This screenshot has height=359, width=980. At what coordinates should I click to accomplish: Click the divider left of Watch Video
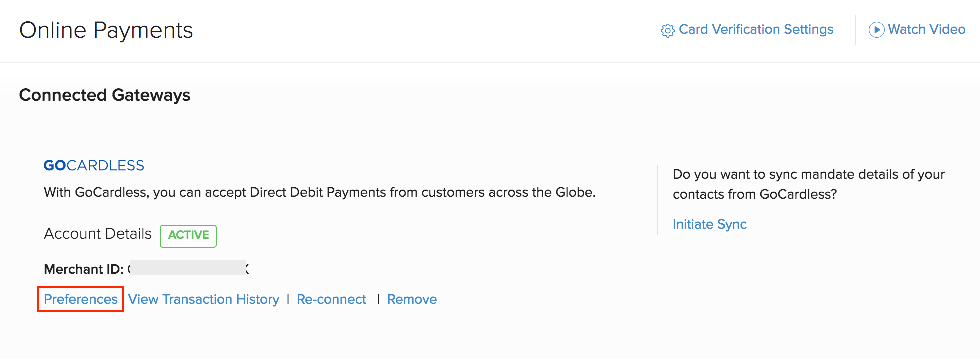[855, 30]
